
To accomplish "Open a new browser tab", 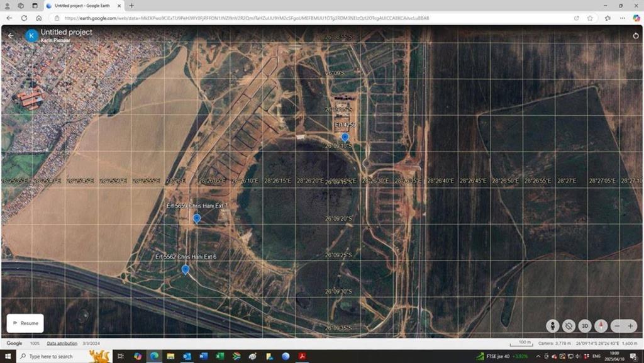I will [131, 6].
